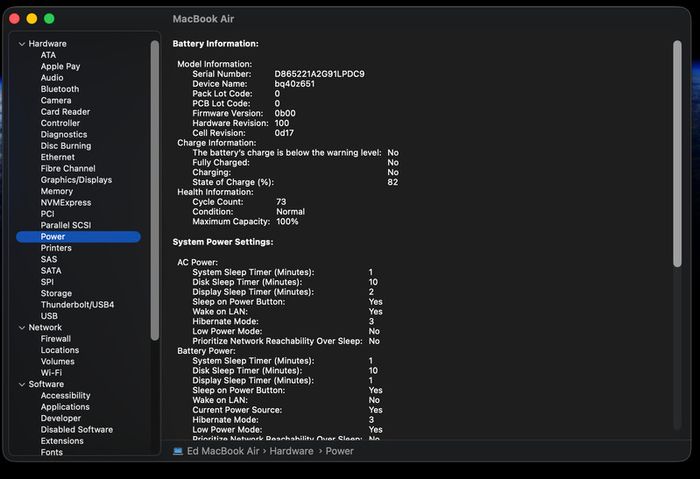Click the Cycle Count value 73
The image size is (700, 479).
click(x=281, y=202)
